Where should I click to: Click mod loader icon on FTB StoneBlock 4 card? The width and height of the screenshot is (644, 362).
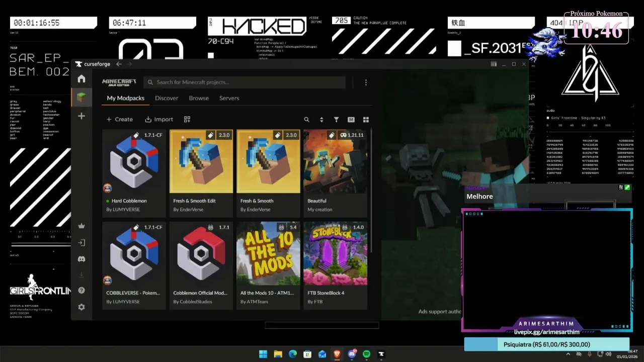click(345, 227)
